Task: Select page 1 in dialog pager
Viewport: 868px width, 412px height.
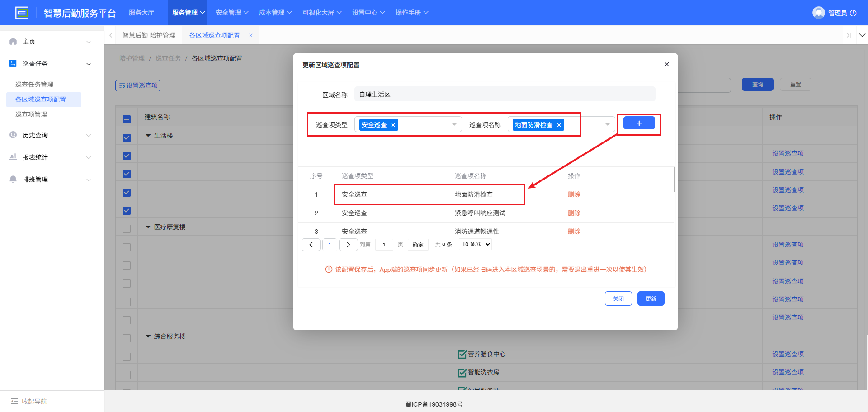Action: [330, 245]
